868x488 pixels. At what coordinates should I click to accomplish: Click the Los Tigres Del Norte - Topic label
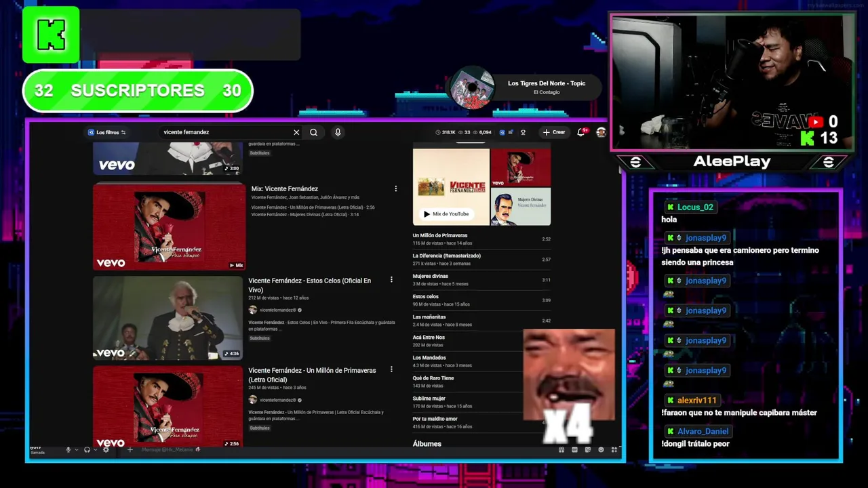[547, 83]
